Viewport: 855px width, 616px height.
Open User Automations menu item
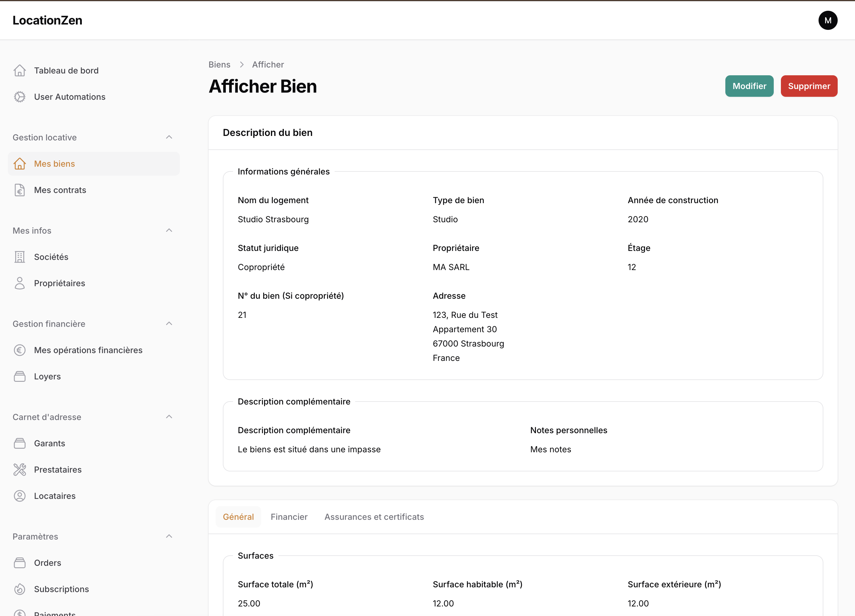click(94, 97)
